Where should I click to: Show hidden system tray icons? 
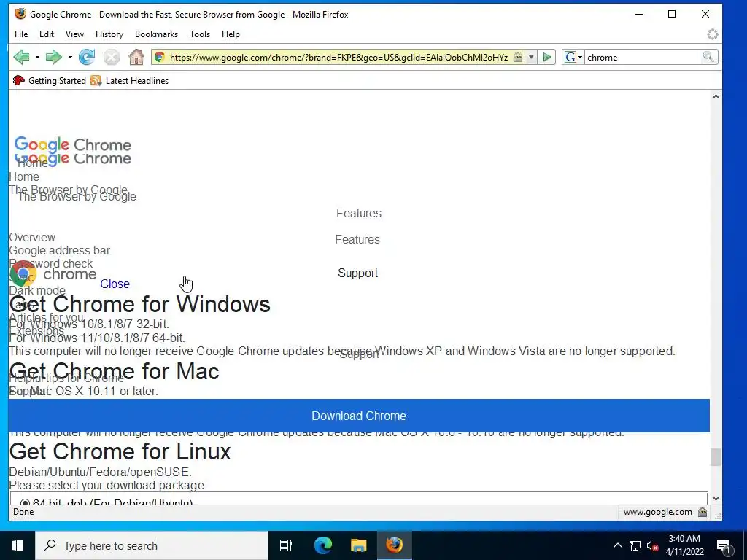point(617,545)
